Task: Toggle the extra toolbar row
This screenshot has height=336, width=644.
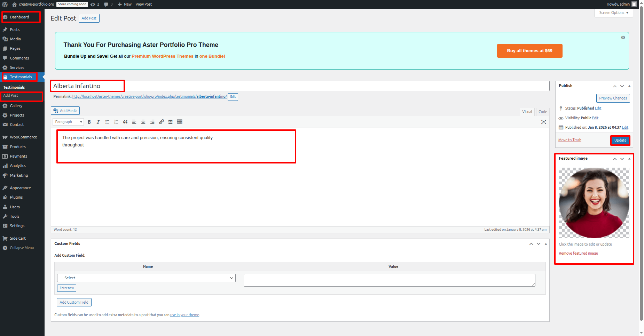Action: [180, 122]
